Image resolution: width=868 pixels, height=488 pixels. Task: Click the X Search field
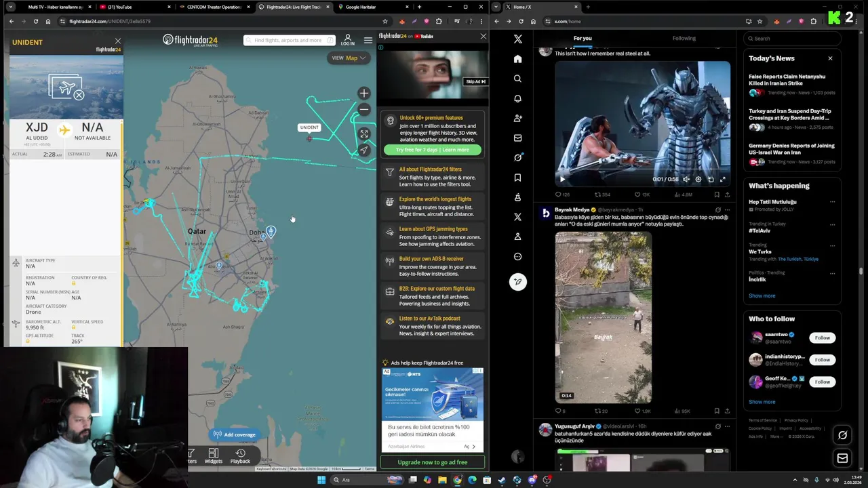pos(792,39)
